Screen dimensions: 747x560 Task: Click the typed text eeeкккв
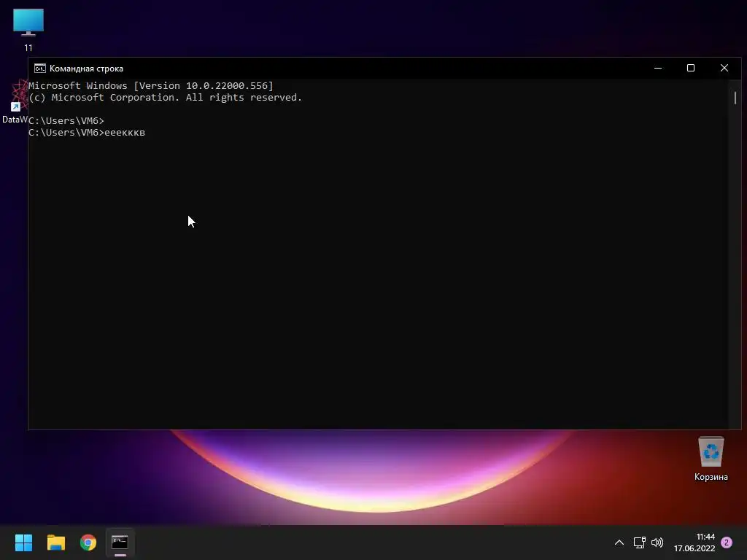[124, 133]
